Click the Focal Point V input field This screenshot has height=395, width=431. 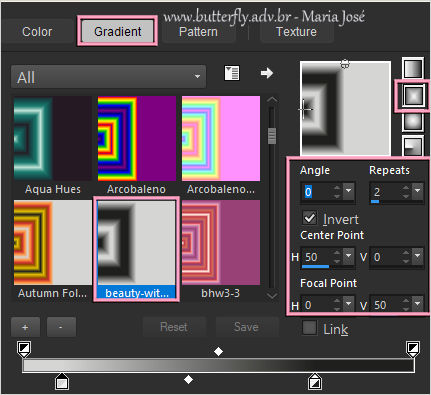pos(386,304)
